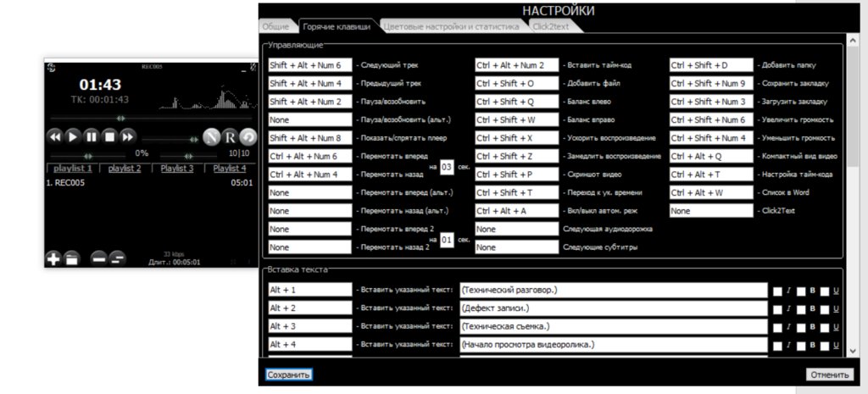Click the round N button
The width and height of the screenshot is (868, 394).
coord(210,136)
